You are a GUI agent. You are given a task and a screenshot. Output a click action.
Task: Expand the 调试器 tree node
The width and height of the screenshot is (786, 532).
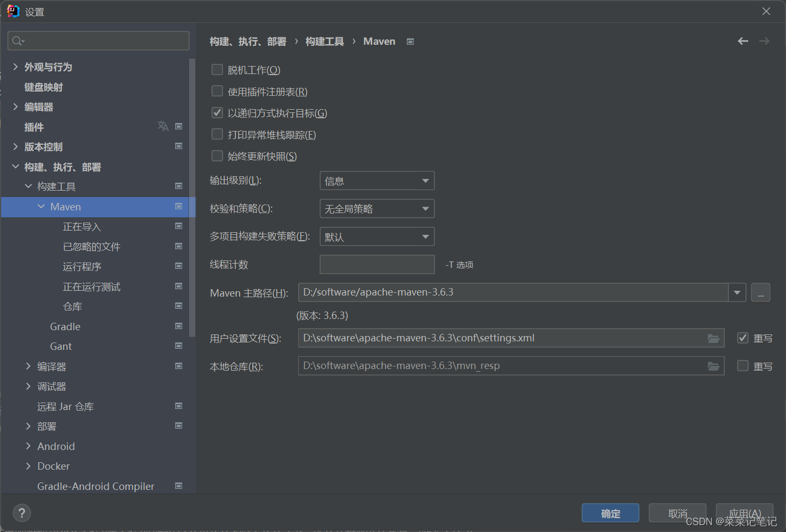[x=28, y=386]
